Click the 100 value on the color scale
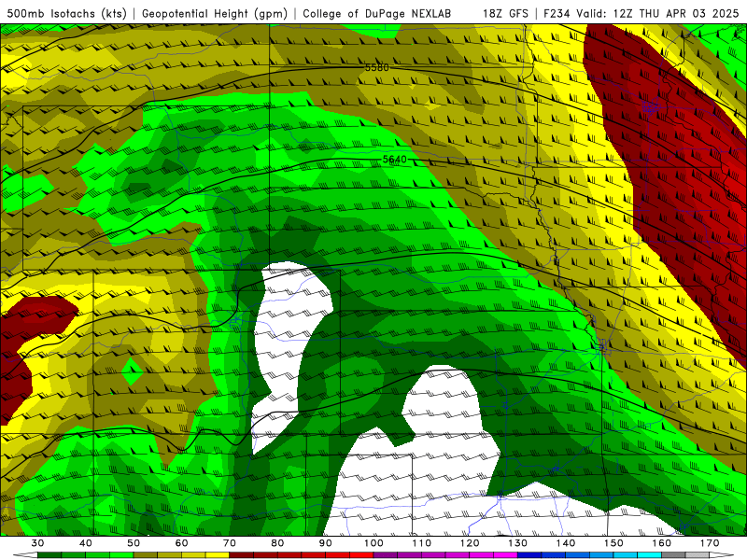747x560 pixels. coord(373,543)
